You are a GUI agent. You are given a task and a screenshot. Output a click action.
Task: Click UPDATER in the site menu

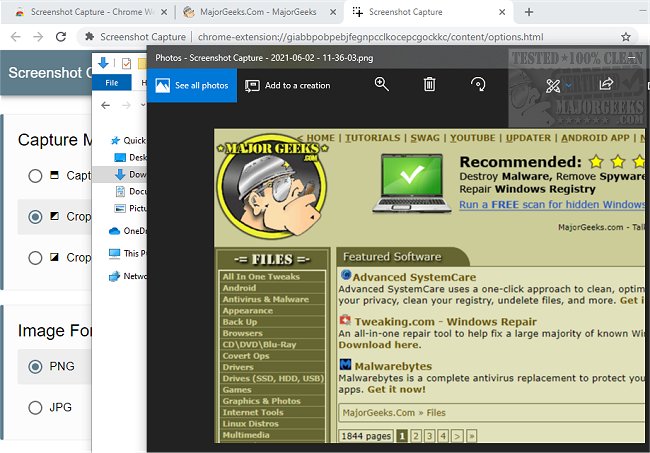pos(528,138)
